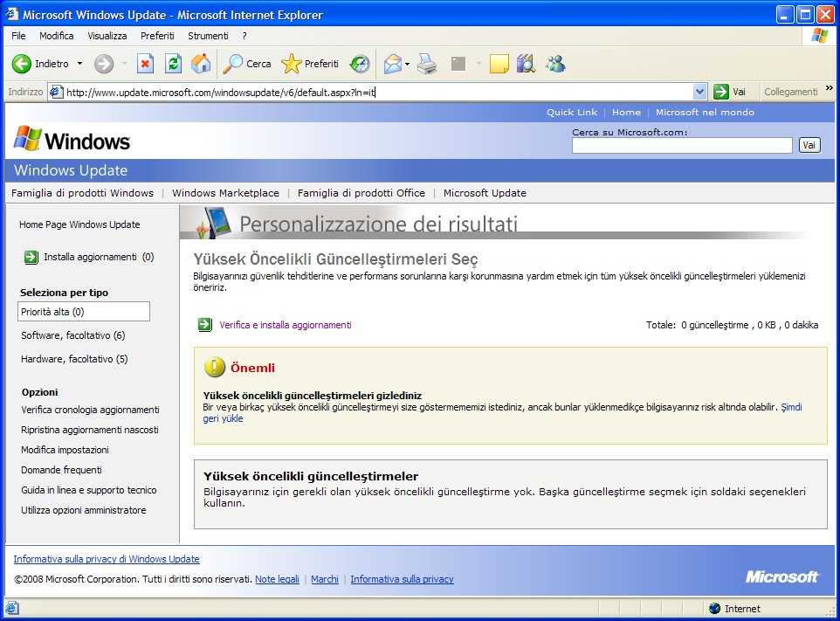The height and width of the screenshot is (621, 840).
Task: Click the Quick Link header link
Action: (572, 112)
